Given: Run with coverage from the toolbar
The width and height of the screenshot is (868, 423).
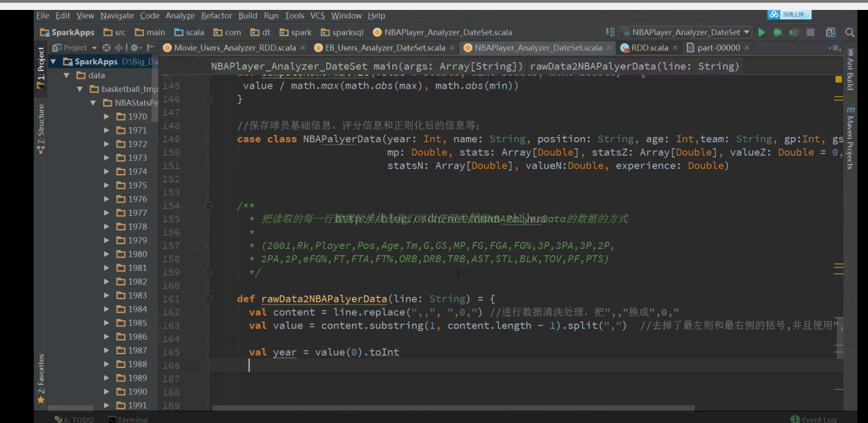Looking at the screenshot, I should [x=793, y=32].
